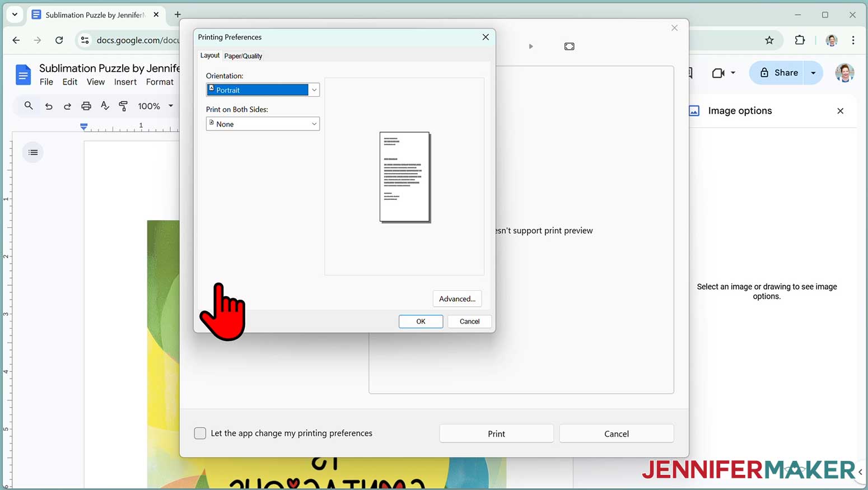
Task: Open the Google account avatar in Docs
Action: [844, 73]
